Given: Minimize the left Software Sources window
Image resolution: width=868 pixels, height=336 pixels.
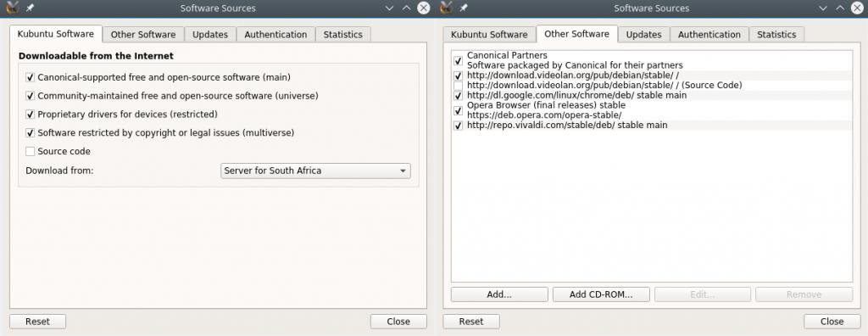Looking at the screenshot, I should 390,8.
